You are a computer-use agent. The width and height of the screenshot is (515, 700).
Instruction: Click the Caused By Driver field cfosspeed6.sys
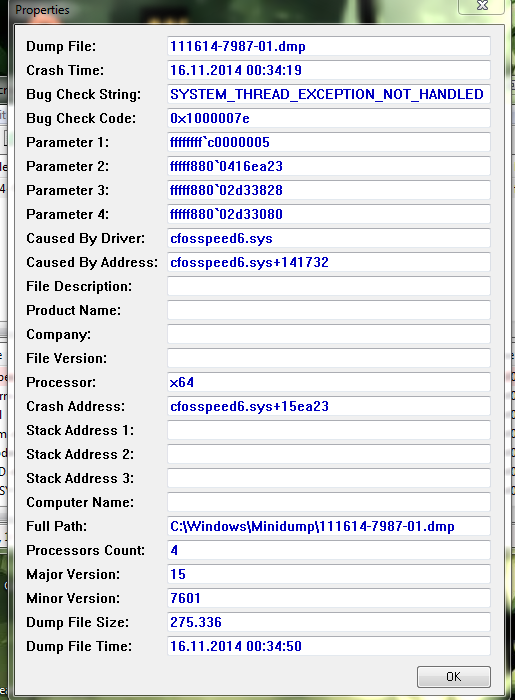[329, 238]
